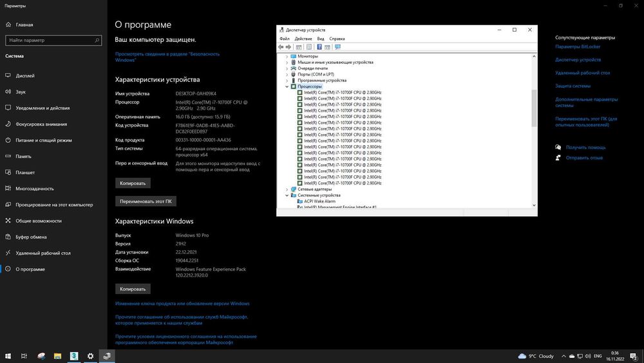Expand the Сетевые адаптеры node

click(x=287, y=189)
